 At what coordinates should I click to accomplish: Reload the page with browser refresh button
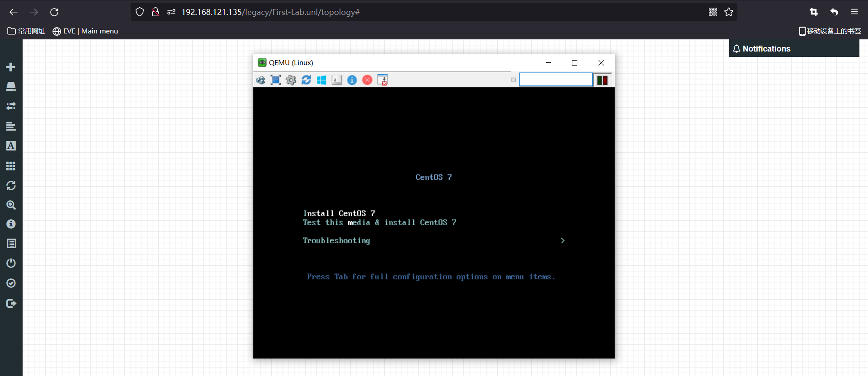click(x=54, y=12)
